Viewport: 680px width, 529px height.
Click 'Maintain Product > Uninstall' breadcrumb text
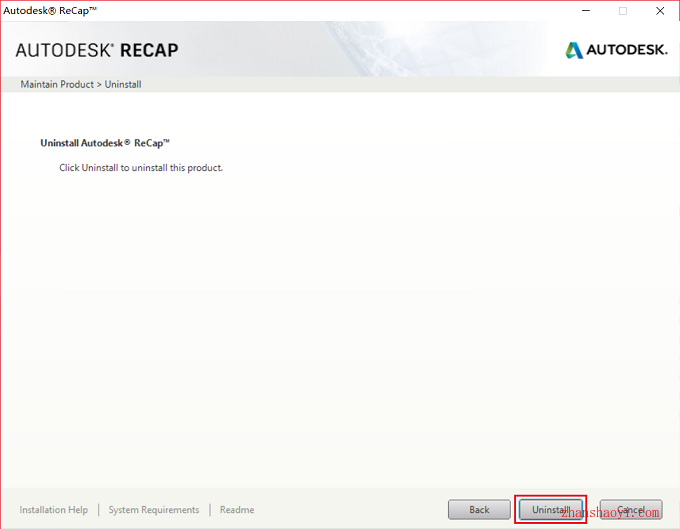[81, 84]
